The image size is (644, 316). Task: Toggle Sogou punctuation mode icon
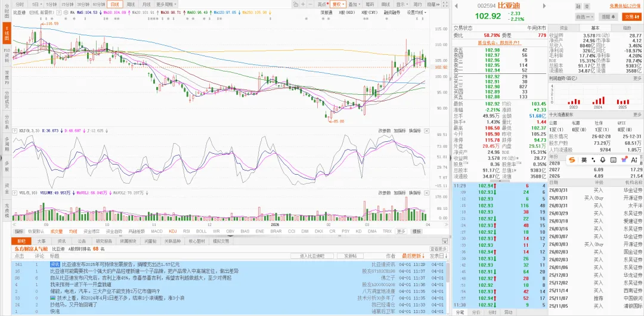(594, 160)
